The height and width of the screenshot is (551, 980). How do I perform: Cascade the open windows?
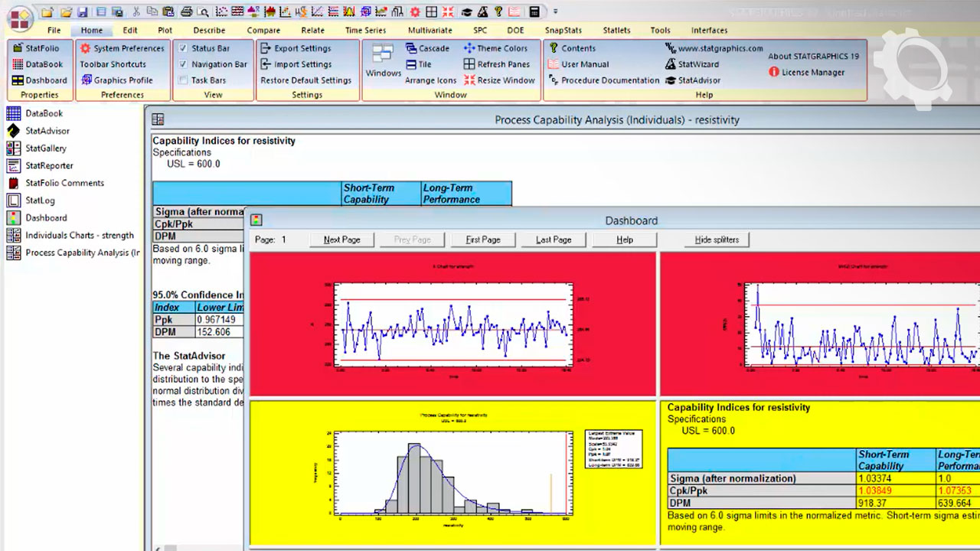(x=427, y=48)
